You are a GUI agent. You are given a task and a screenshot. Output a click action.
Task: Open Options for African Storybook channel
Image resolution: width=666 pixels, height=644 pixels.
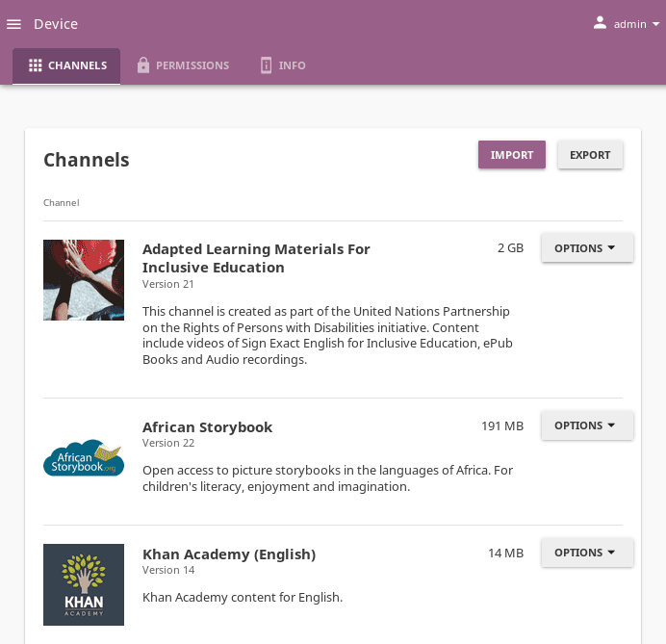[x=587, y=425]
